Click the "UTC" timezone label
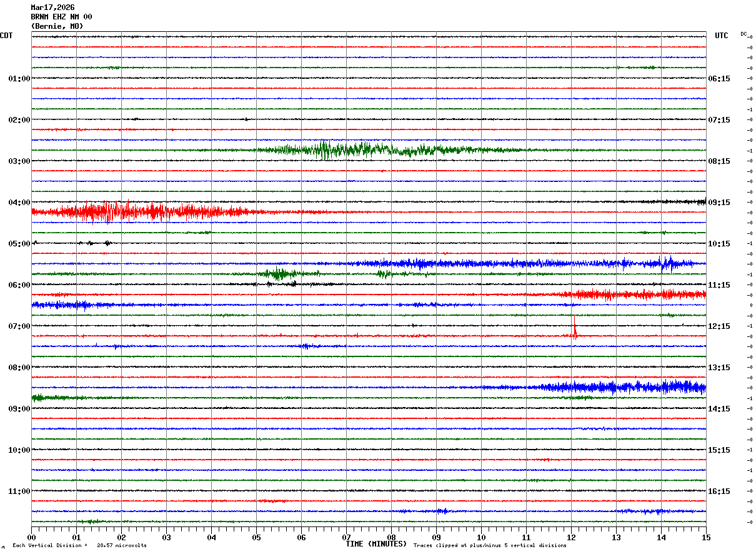Screen dimensions: 756x554 pos(722,36)
